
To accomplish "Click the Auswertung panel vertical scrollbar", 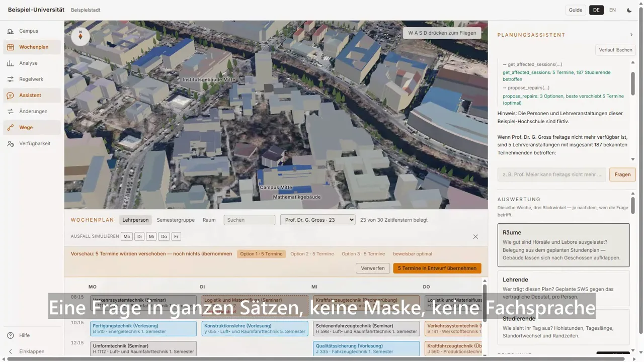I will (632, 206).
